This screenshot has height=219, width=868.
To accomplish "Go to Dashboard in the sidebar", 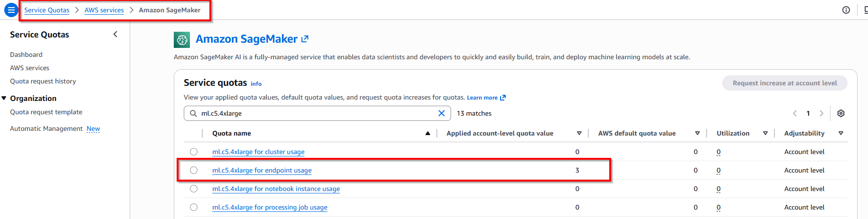I will (26, 55).
